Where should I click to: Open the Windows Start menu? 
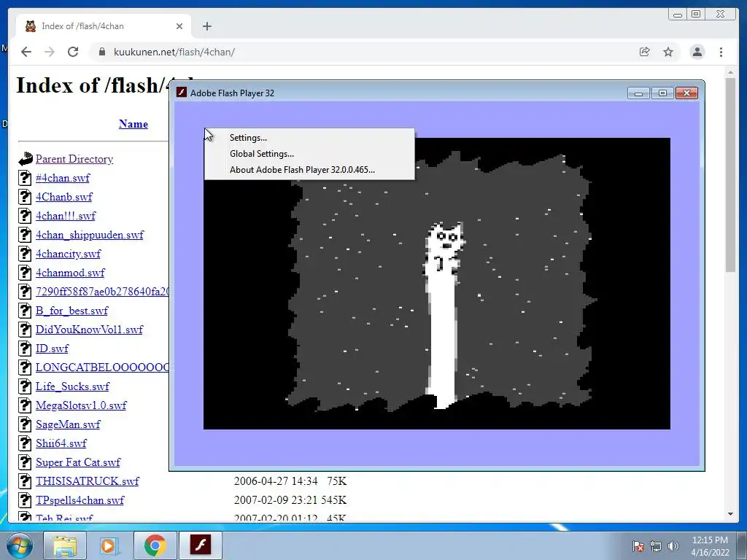click(20, 545)
